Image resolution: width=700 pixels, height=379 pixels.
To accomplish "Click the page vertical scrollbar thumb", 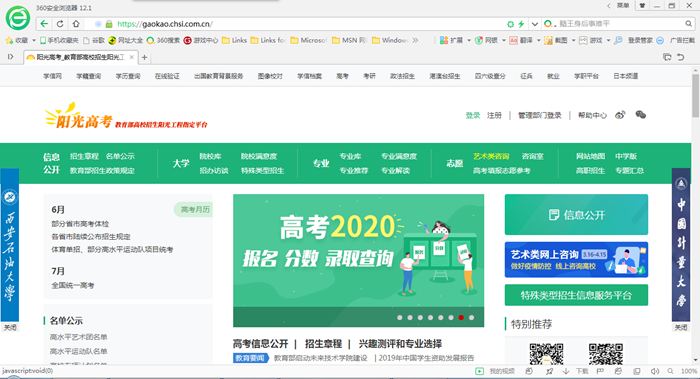I will pos(696,96).
